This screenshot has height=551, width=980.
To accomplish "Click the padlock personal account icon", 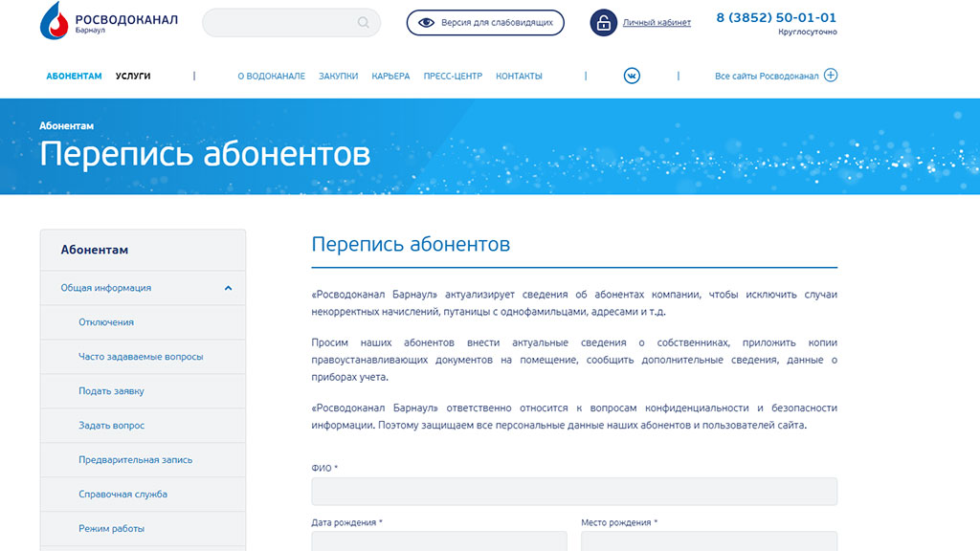I will [603, 23].
